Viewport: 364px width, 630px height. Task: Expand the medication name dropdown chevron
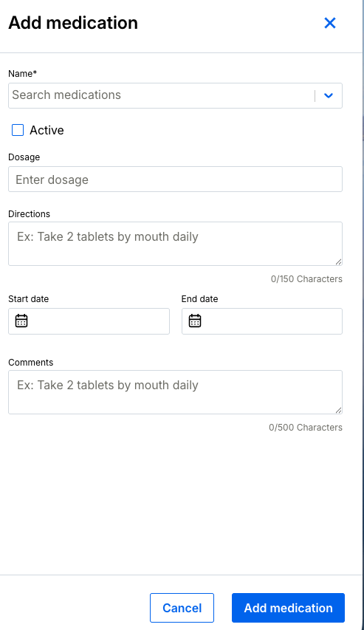(329, 95)
